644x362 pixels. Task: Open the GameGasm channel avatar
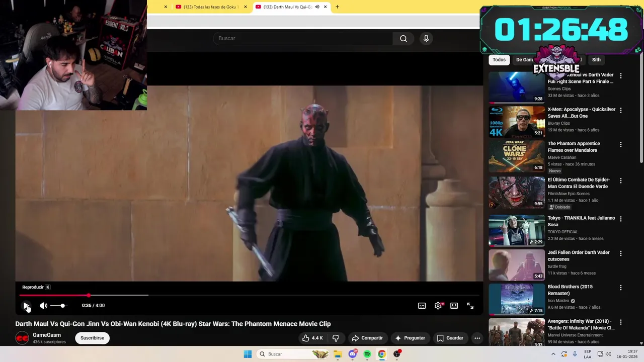pos(22,338)
